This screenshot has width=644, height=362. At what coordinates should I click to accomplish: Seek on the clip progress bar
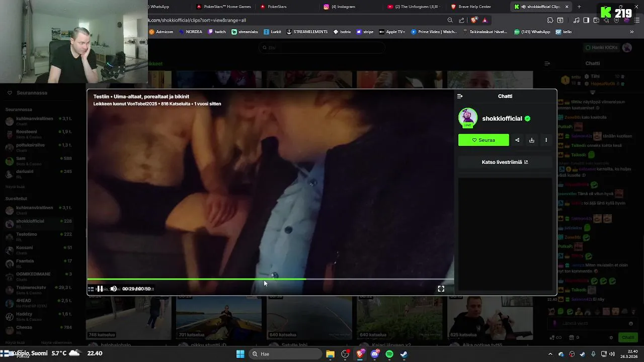pos(270,279)
